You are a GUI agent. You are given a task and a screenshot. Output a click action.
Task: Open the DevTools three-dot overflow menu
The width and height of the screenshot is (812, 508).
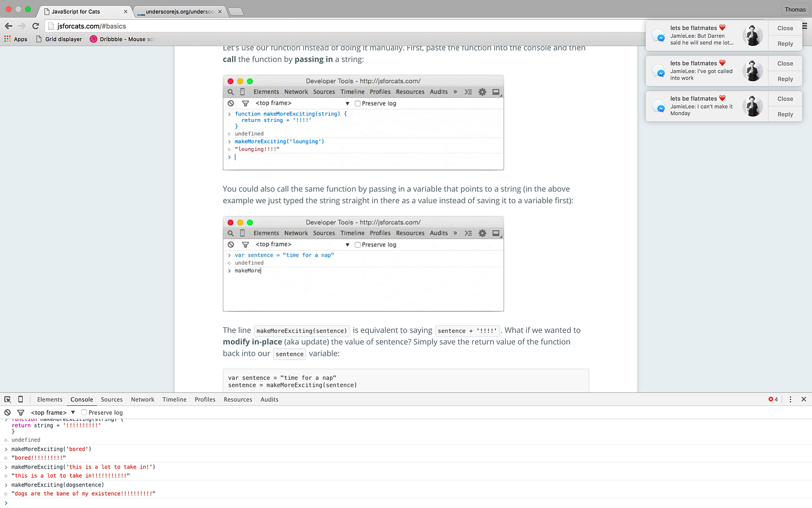point(790,399)
